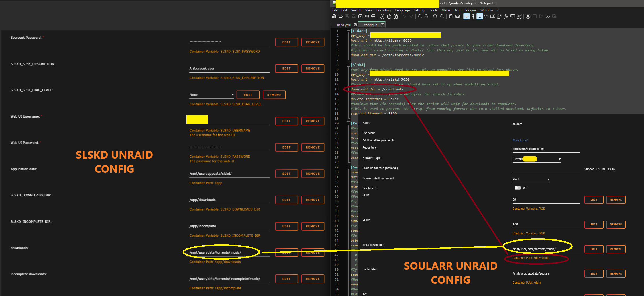This screenshot has width=644, height=296.
Task: Start macro recording
Action: [x=528, y=16]
